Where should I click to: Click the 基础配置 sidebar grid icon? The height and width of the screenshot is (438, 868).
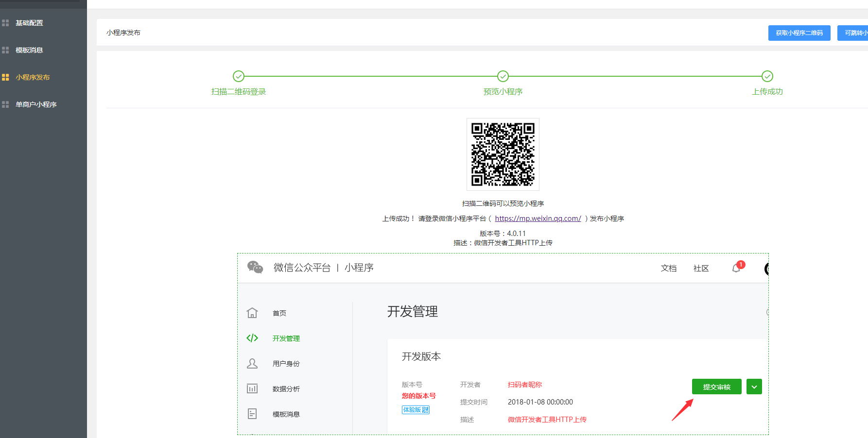tap(5, 23)
